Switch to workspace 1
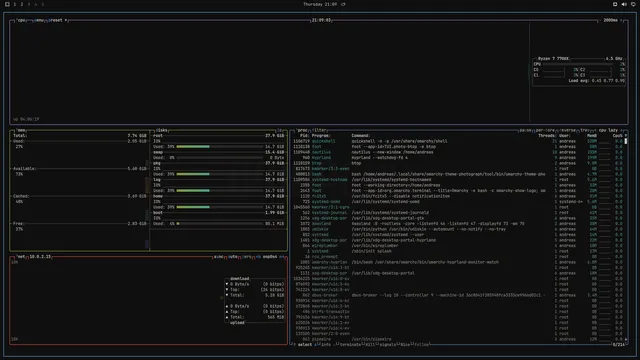This screenshot has height=360, width=640. click(x=15, y=4)
